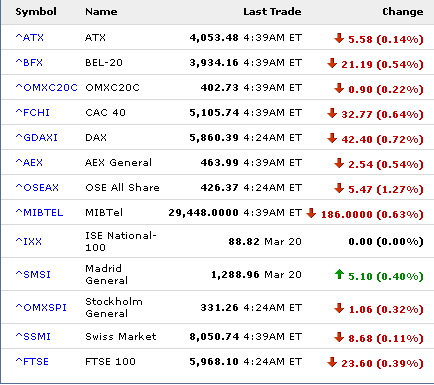Click the red down arrow in DAX row
The height and width of the screenshot is (385, 434).
click(x=332, y=138)
